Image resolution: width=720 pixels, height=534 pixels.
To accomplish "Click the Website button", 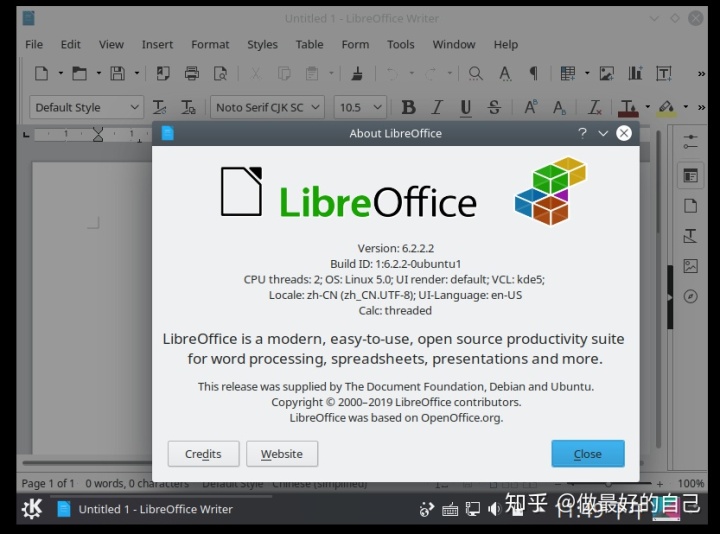I will [x=282, y=454].
